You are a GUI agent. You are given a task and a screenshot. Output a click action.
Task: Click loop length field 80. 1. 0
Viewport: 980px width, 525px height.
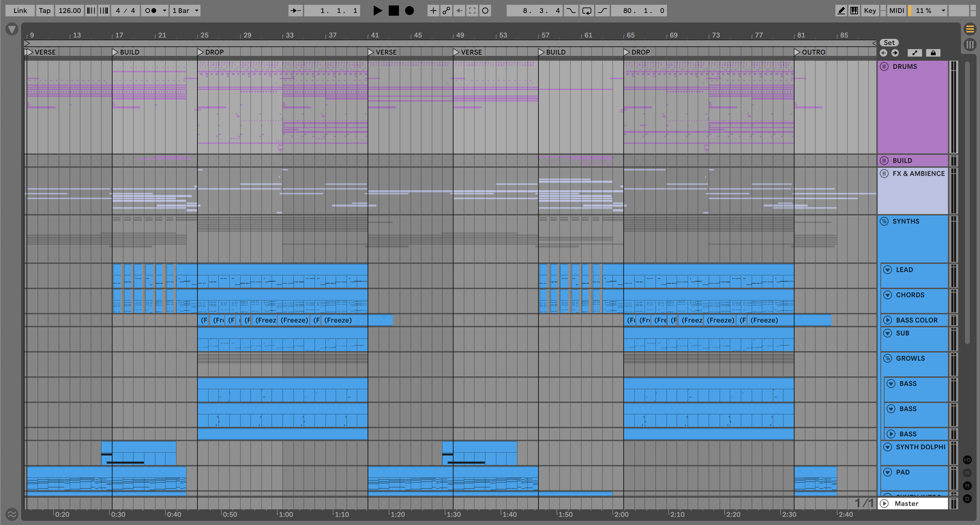click(639, 11)
